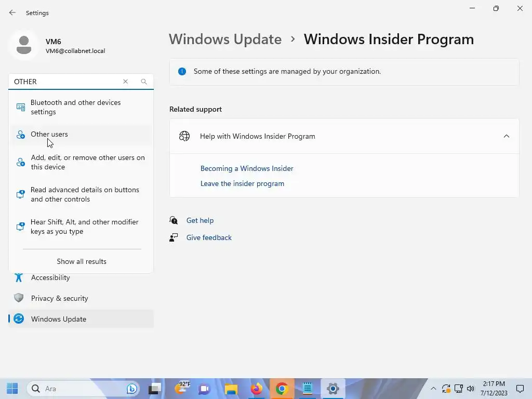The width and height of the screenshot is (532, 399).
Task: Open Becoming a Windows Insider link
Action: (x=247, y=168)
